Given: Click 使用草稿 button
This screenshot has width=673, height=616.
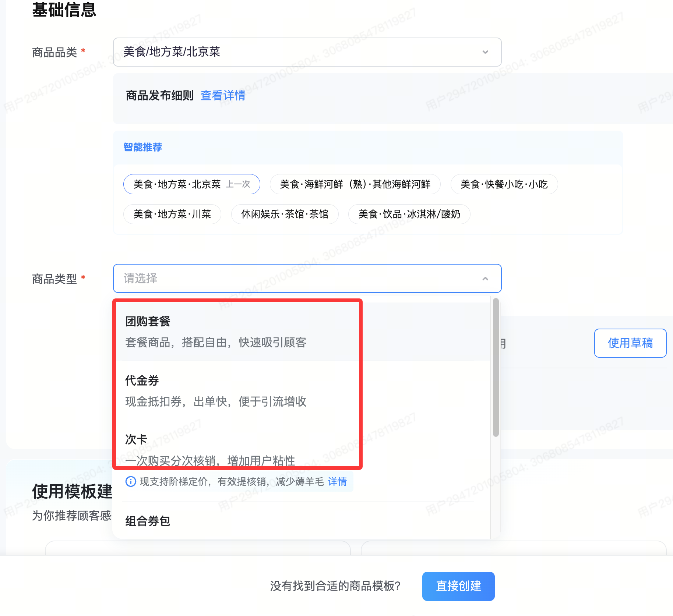Looking at the screenshot, I should point(630,343).
